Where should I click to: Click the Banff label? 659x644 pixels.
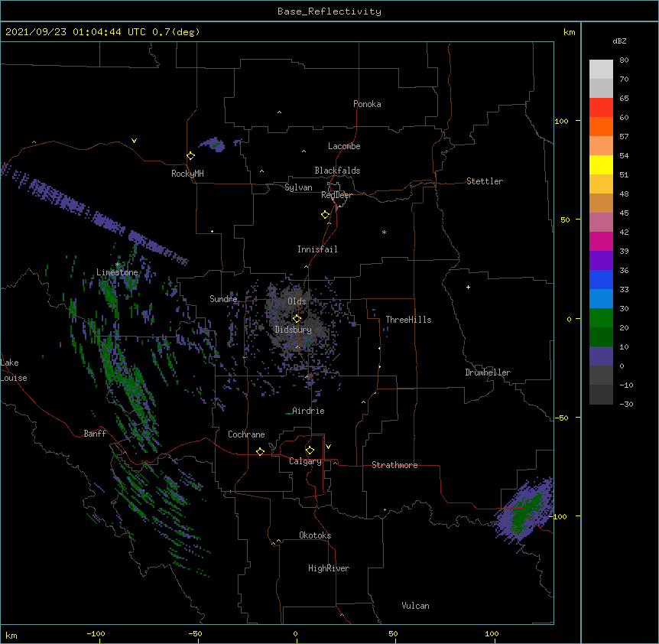95,434
